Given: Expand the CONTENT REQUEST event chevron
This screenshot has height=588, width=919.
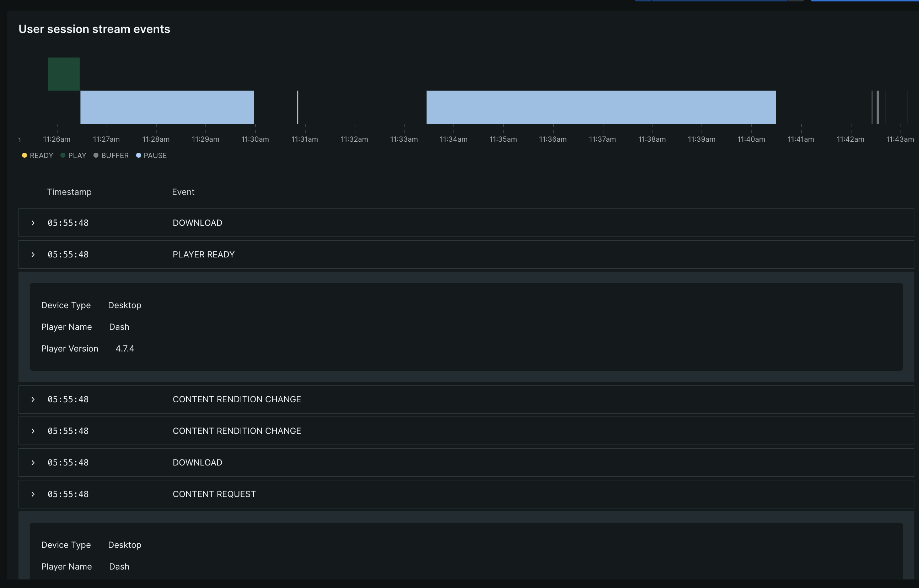Looking at the screenshot, I should point(33,494).
